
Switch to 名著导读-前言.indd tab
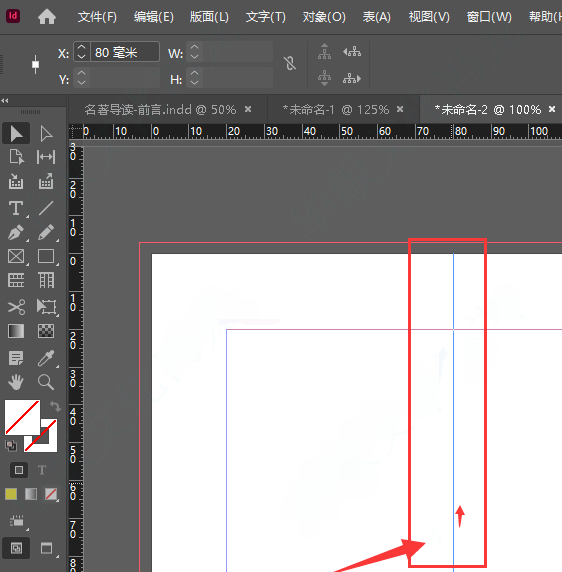[x=160, y=109]
